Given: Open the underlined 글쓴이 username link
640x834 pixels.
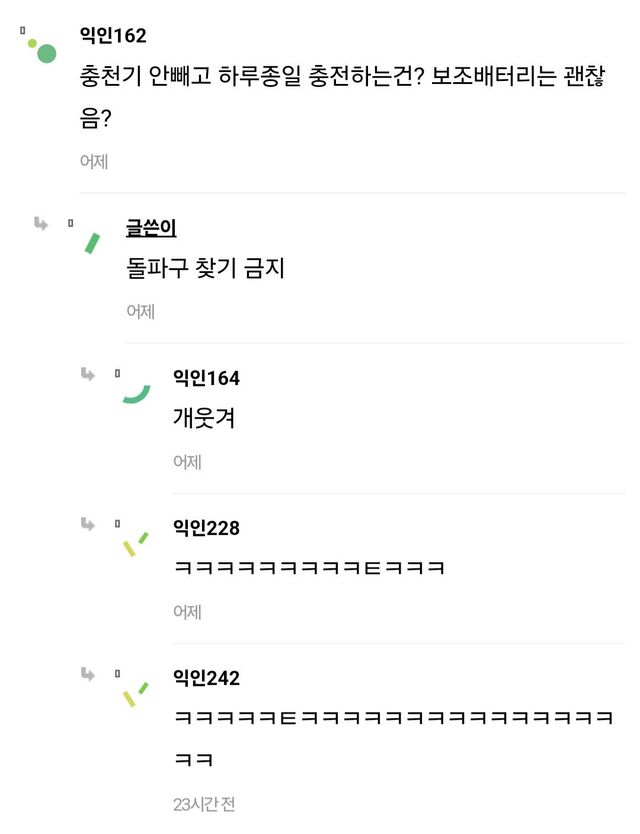Looking at the screenshot, I should (x=151, y=228).
